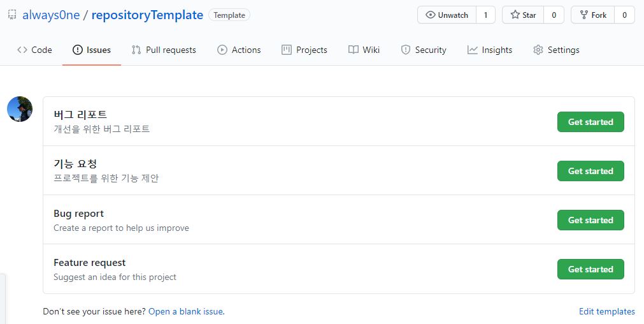Click 'Suggest an idea for this project'
The height and width of the screenshot is (324, 644).
coord(115,277)
